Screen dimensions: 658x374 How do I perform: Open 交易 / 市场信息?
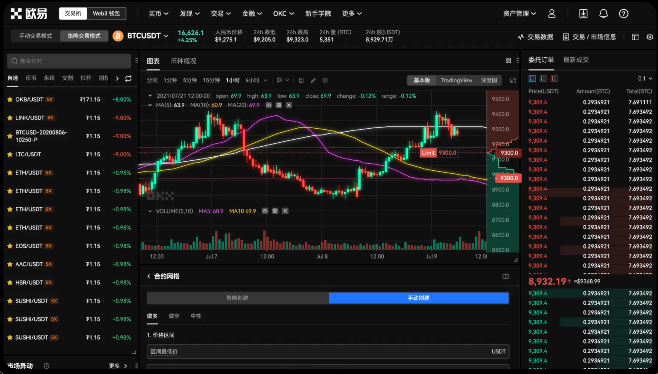coord(590,37)
